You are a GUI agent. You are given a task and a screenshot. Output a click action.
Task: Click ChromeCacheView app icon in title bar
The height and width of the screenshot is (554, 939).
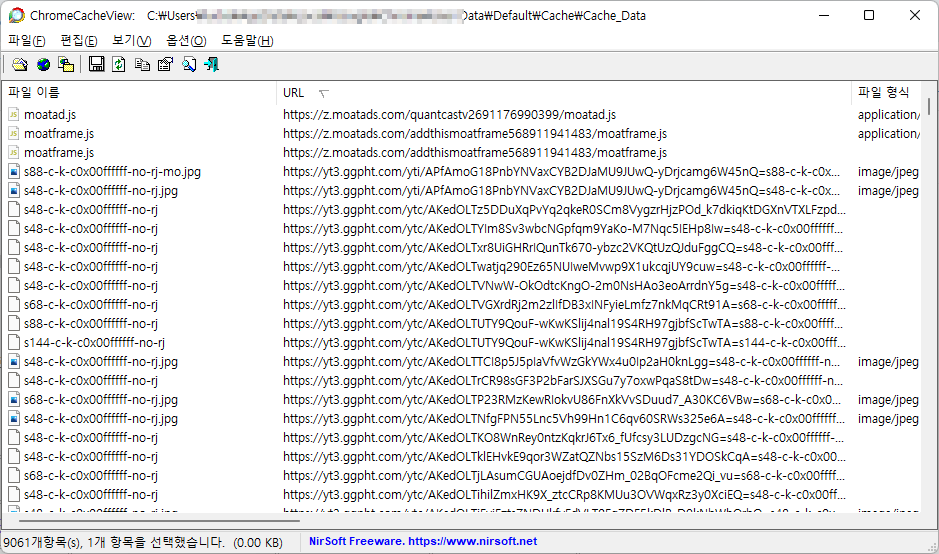click(17, 16)
